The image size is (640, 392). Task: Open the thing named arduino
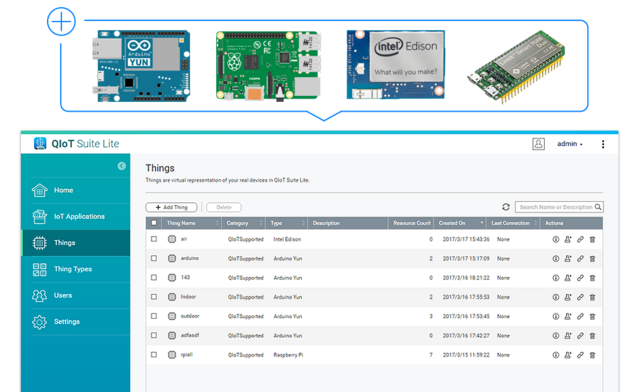(x=190, y=258)
